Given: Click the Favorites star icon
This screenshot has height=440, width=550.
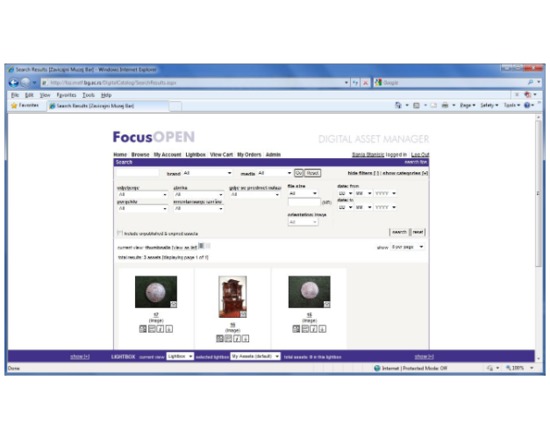Looking at the screenshot, I should 14,105.
